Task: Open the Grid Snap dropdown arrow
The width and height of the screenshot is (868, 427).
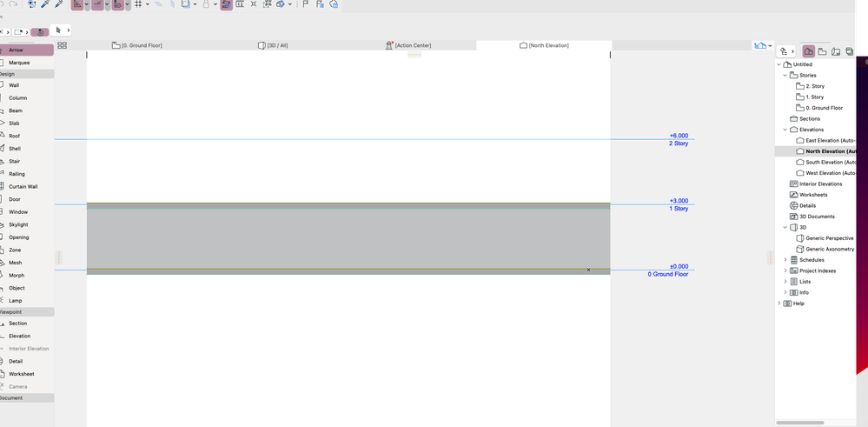Action: [147, 4]
